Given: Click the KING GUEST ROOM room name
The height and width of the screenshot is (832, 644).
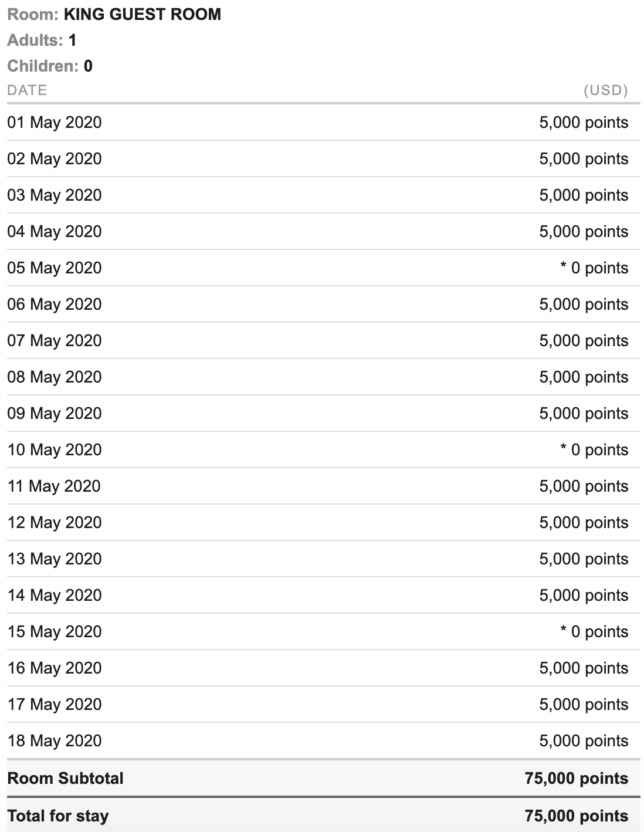Looking at the screenshot, I should coord(143,15).
